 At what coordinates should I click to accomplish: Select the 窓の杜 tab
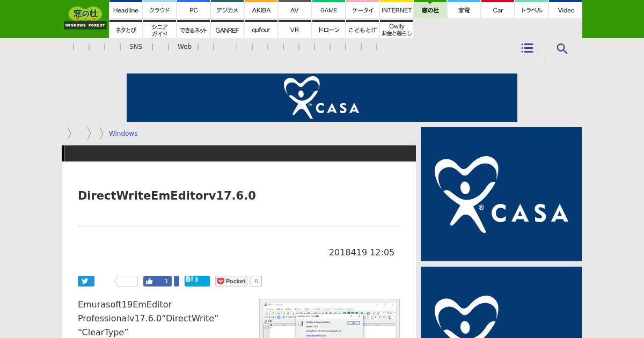430,10
